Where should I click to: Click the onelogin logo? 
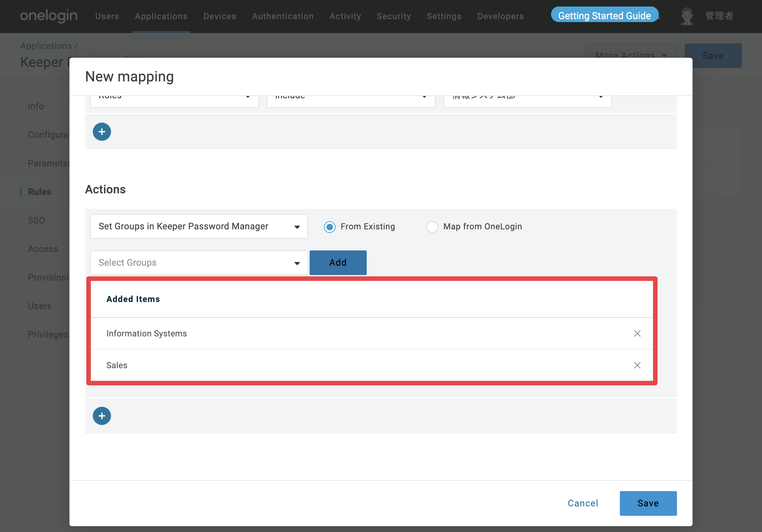pyautogui.click(x=48, y=16)
